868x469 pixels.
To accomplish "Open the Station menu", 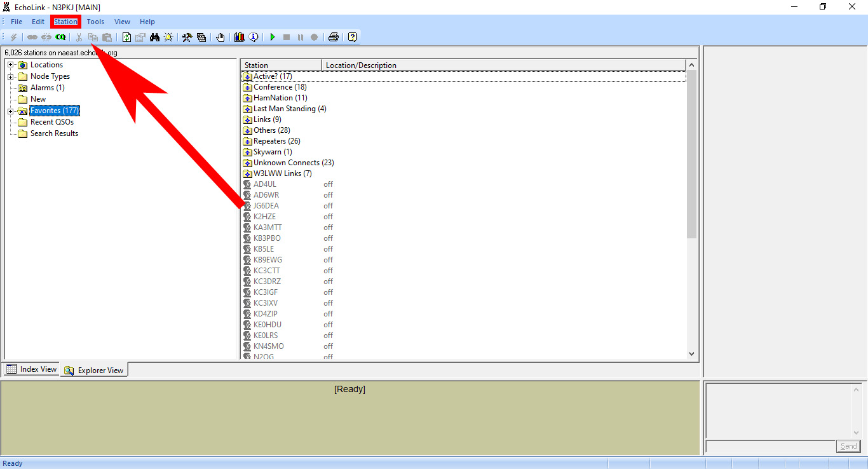I will tap(65, 22).
